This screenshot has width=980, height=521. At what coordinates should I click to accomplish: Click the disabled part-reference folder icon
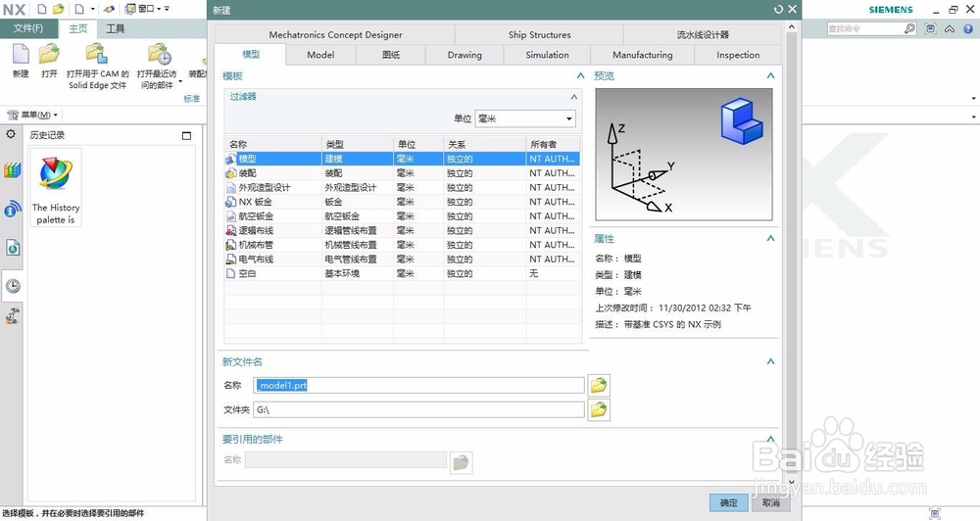461,463
